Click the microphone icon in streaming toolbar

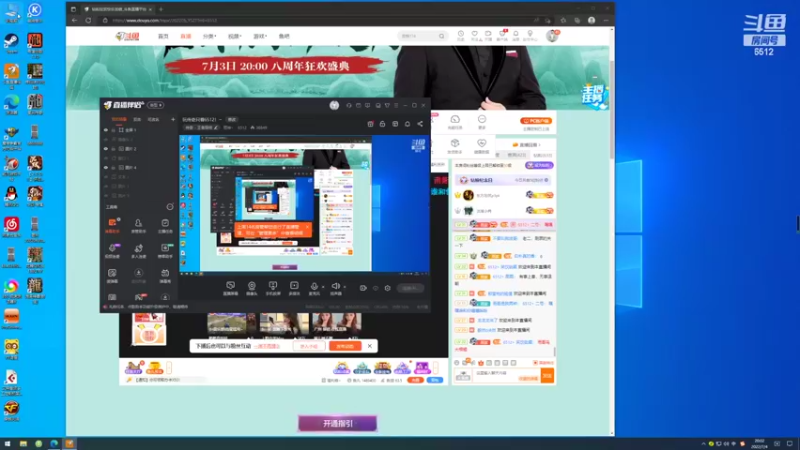click(x=314, y=286)
